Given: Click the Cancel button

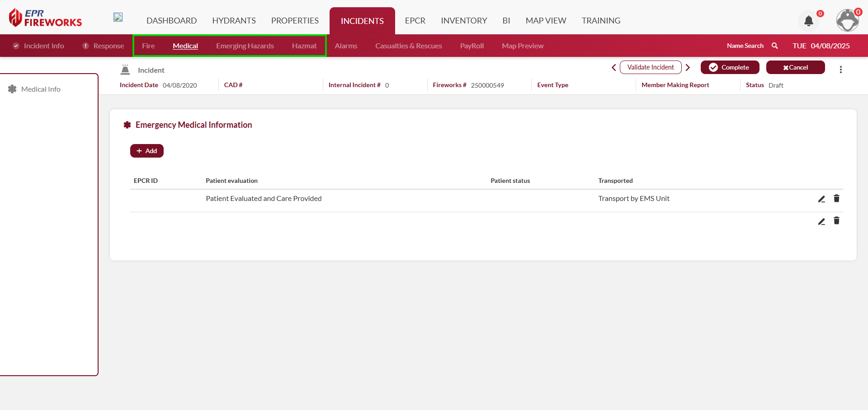Looking at the screenshot, I should click(795, 67).
